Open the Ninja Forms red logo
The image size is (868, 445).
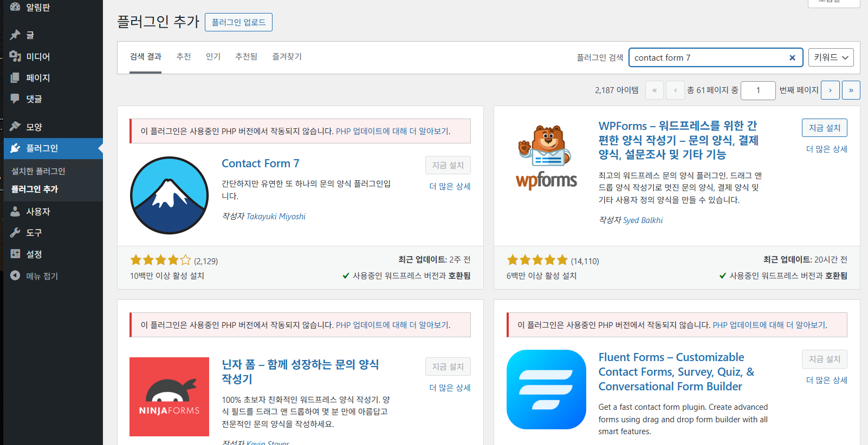170,397
